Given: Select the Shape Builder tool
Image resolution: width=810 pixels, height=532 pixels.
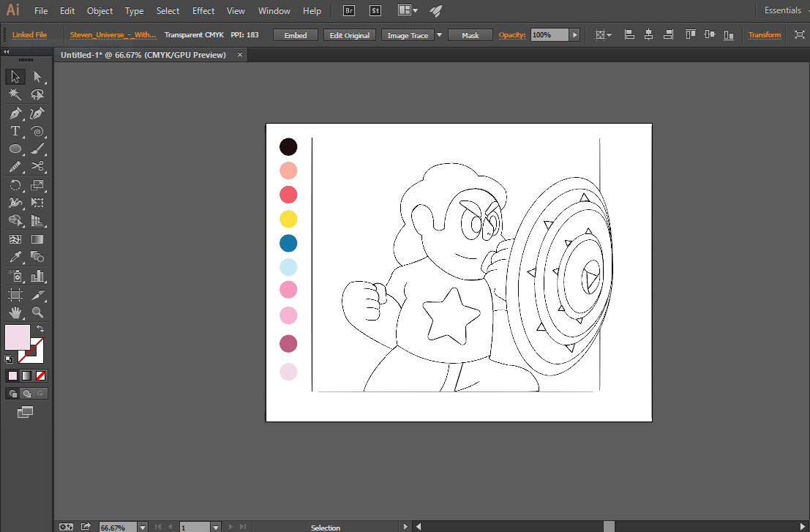Looking at the screenshot, I should point(15,220).
